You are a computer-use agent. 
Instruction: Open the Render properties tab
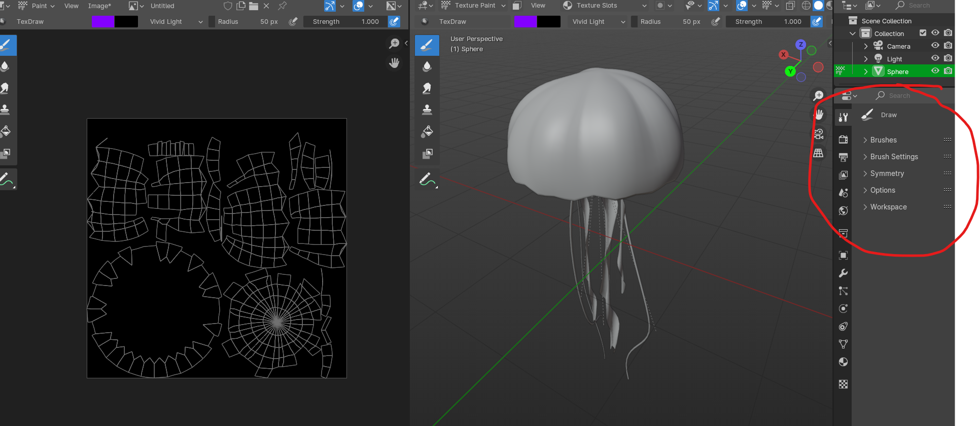843,139
